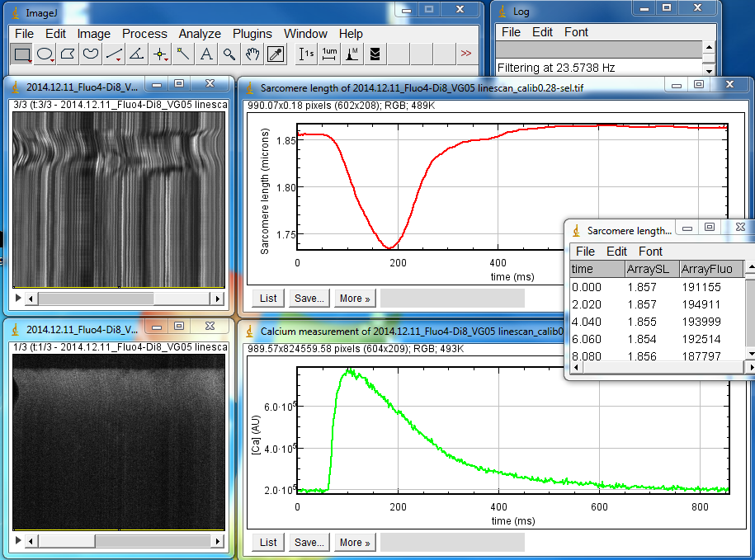Pick the Hand scrolling tool
The width and height of the screenshot is (755, 560).
point(252,54)
